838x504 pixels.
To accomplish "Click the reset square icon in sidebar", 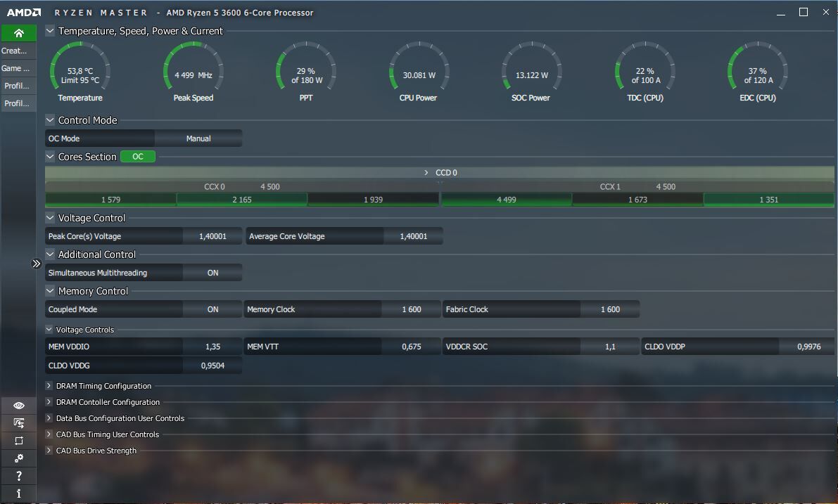I will tap(19, 441).
